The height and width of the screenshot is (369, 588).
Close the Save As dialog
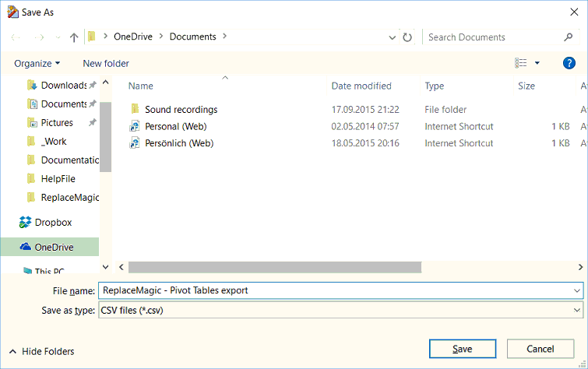click(x=574, y=12)
